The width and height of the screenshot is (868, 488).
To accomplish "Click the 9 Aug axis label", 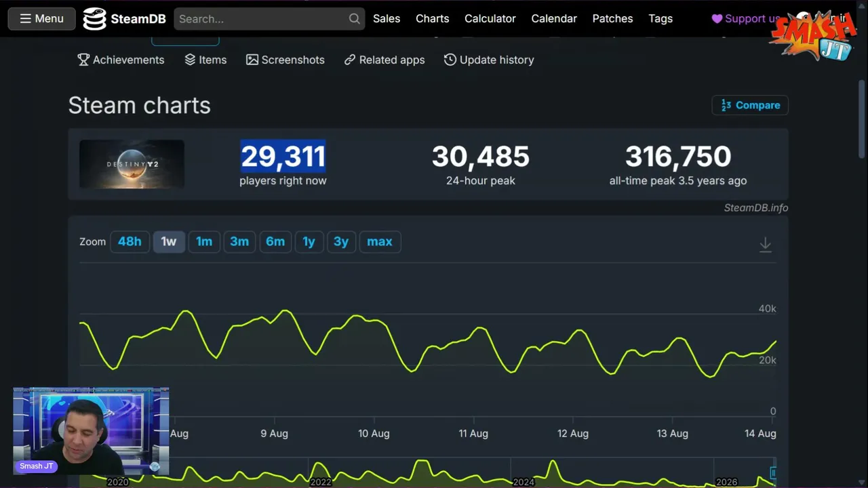I will (x=274, y=433).
